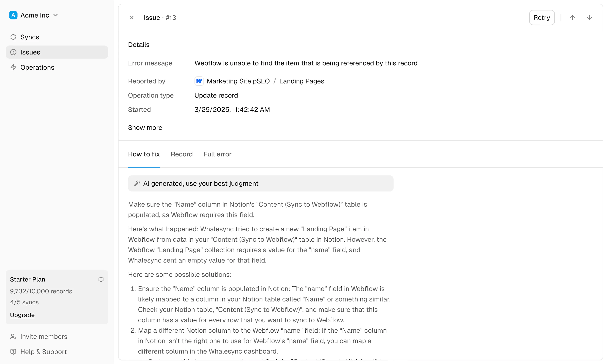The image size is (607, 364).
Task: Expand the Acme Inc workspace dropdown chevron
Action: (x=56, y=15)
